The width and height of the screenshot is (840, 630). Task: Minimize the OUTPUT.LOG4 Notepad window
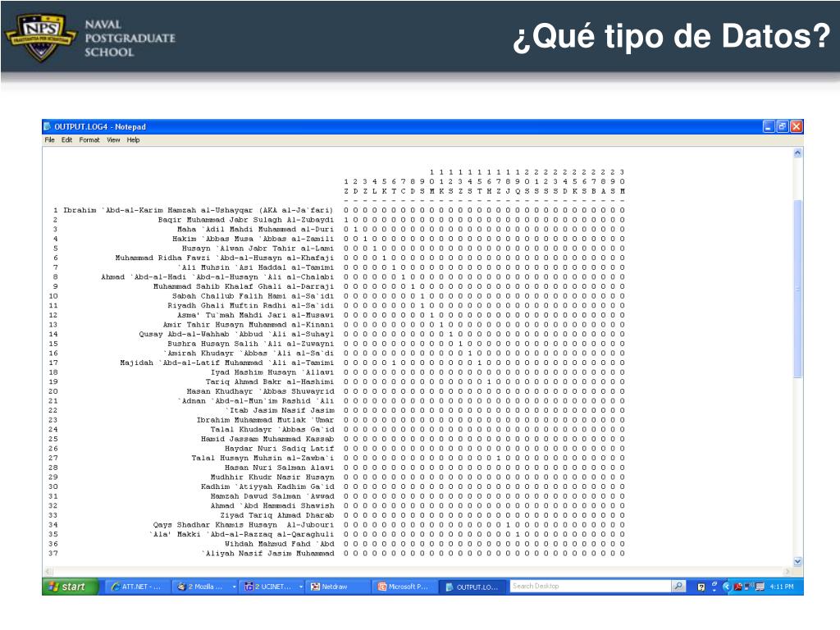[x=769, y=126]
